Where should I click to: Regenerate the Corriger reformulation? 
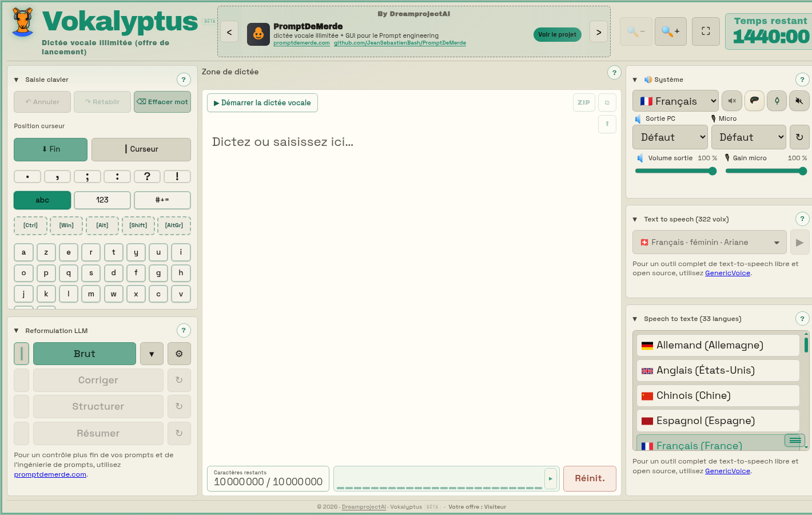click(179, 380)
